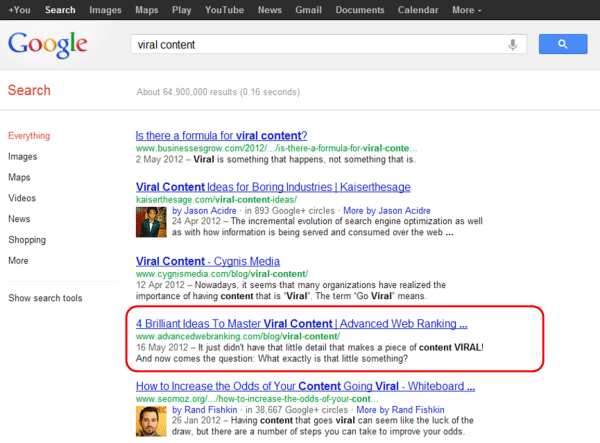
Task: Click the blue magnifier search button
Action: [563, 44]
